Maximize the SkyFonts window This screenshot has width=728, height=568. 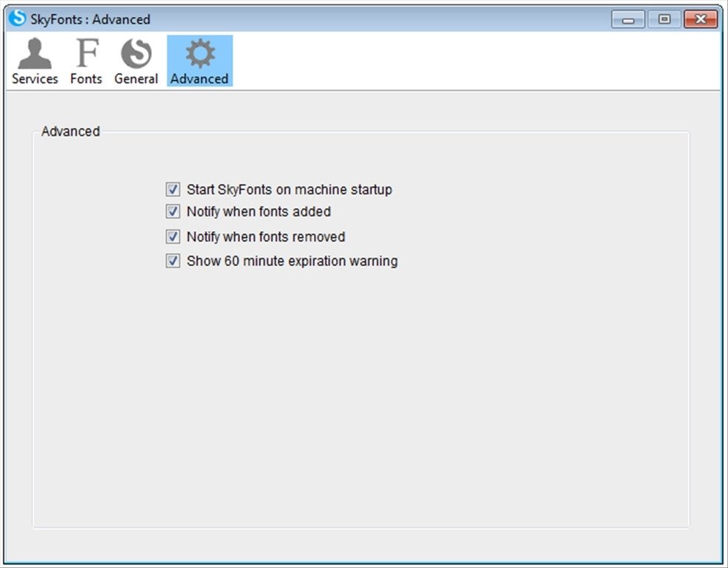(664, 19)
